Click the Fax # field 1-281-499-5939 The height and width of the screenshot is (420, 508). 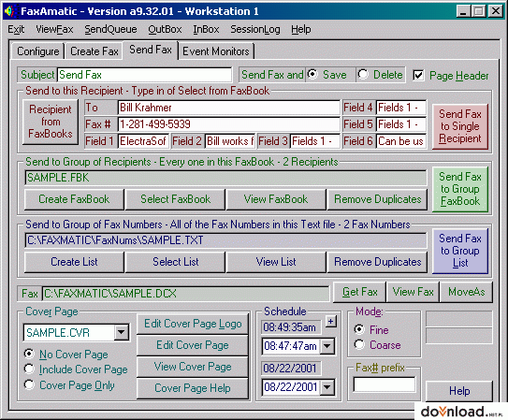click(228, 124)
